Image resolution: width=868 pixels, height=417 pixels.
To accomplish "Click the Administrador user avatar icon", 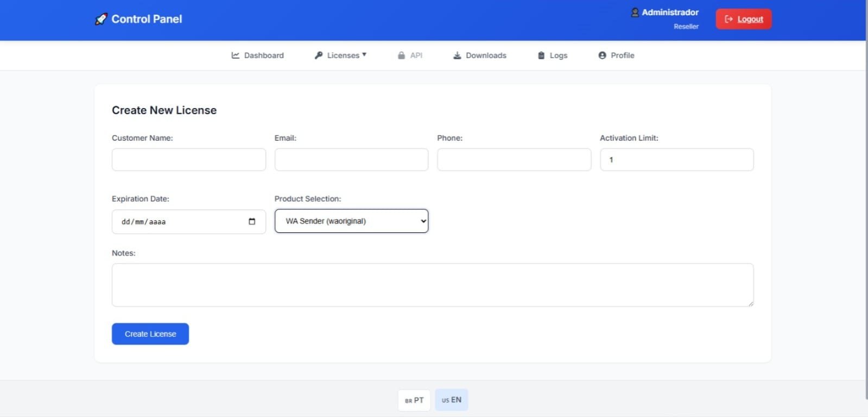I will click(635, 12).
